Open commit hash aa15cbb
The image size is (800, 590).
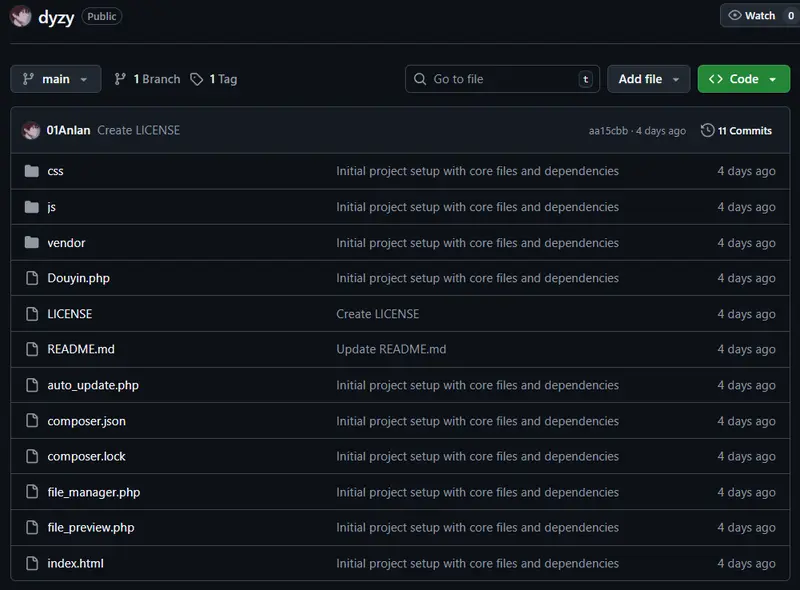pyautogui.click(x=608, y=131)
